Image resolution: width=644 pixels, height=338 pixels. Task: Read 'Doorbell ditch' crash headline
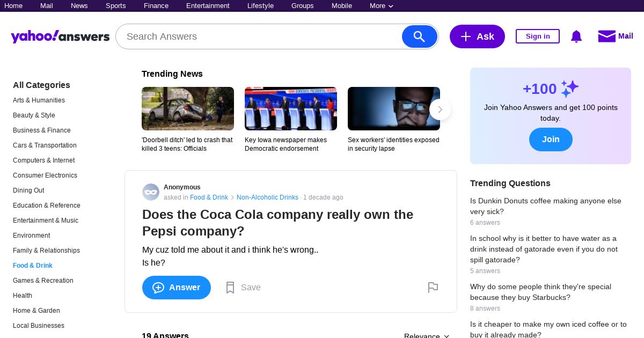(x=187, y=144)
